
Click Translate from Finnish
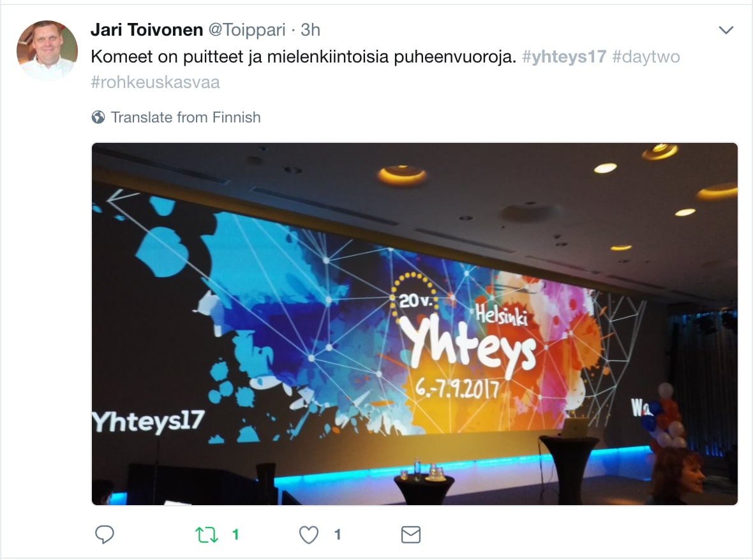[186, 117]
